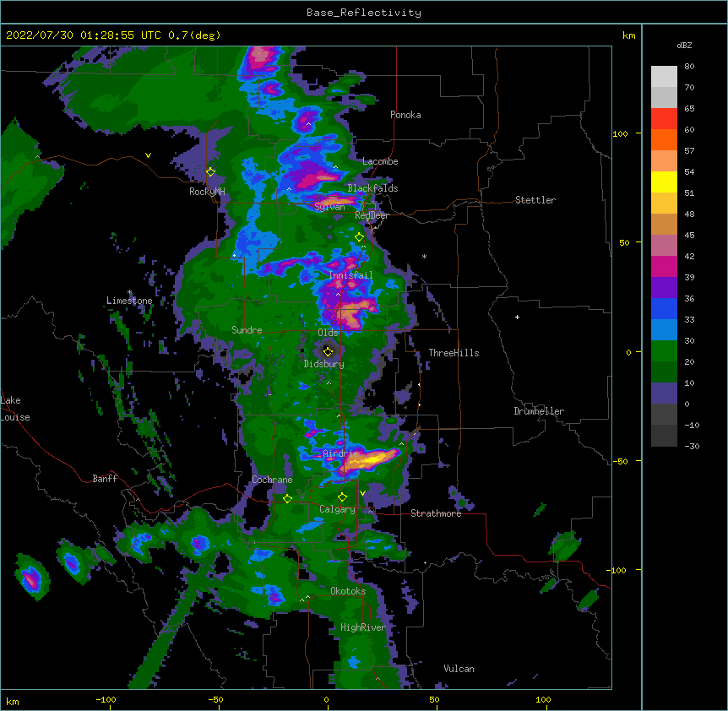Click the Sundre town label
Screen dimensions: 728x711
coord(247,330)
